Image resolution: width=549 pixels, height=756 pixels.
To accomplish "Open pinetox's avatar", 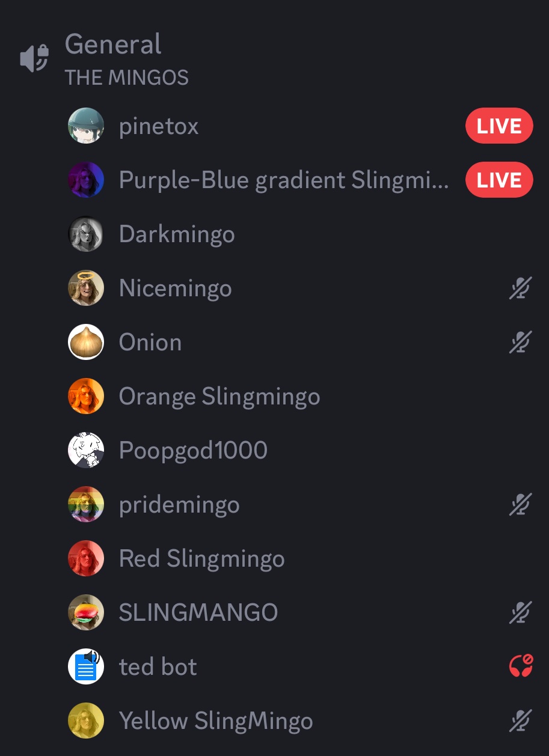I will coord(86,126).
